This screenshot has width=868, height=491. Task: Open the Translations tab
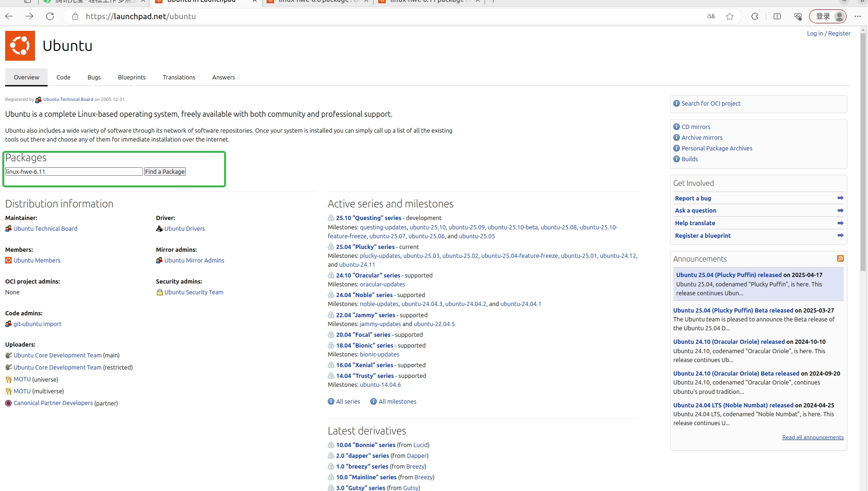tap(179, 77)
